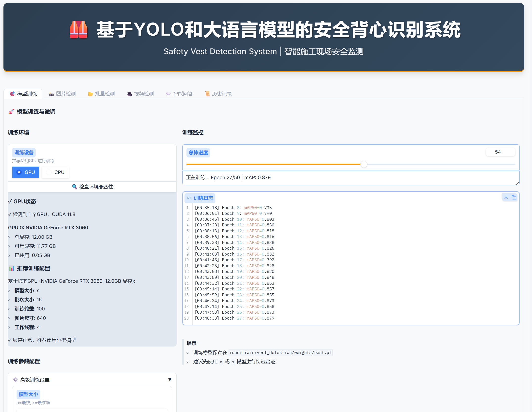Click the code icon on 训练日志 badge
Image resolution: width=532 pixels, height=412 pixels.
point(189,198)
